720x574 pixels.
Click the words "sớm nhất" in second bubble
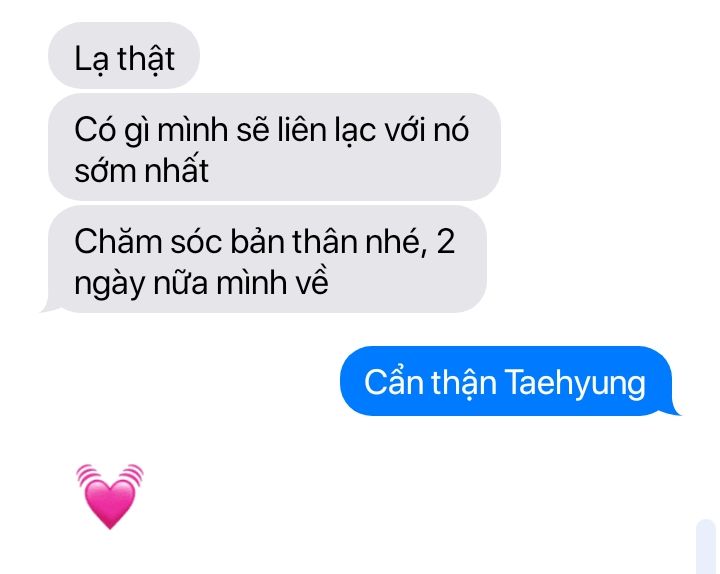pyautogui.click(x=141, y=170)
